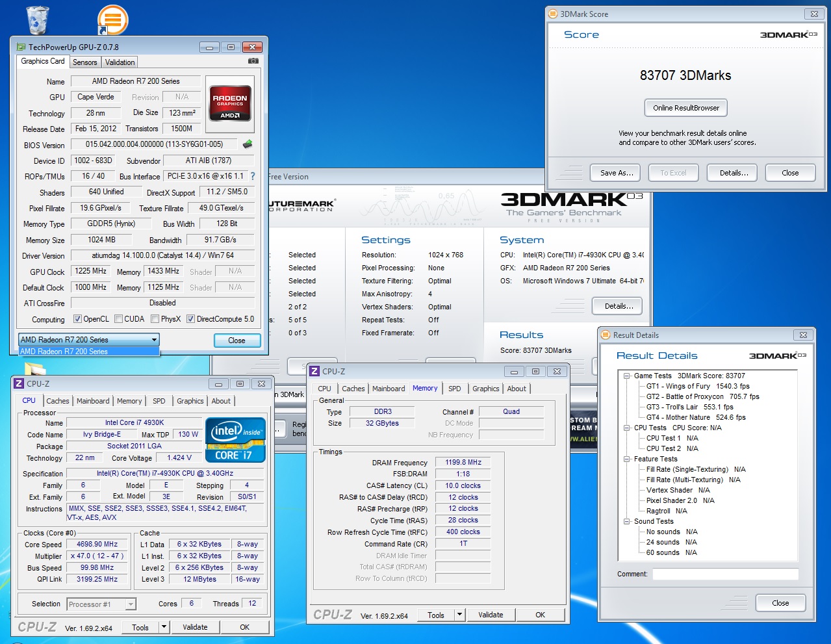The height and width of the screenshot is (644, 831).
Task: Open About tab in CPU-Z processor window
Action: coord(221,401)
